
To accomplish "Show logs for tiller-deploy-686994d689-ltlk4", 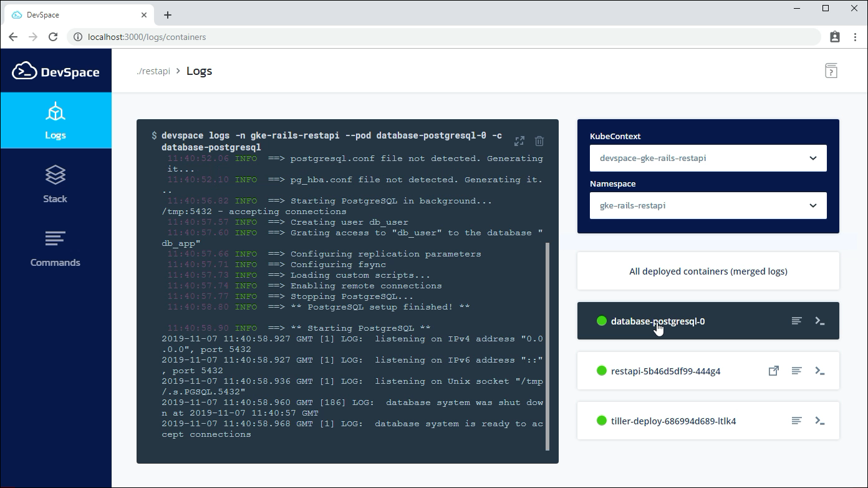I will point(796,420).
